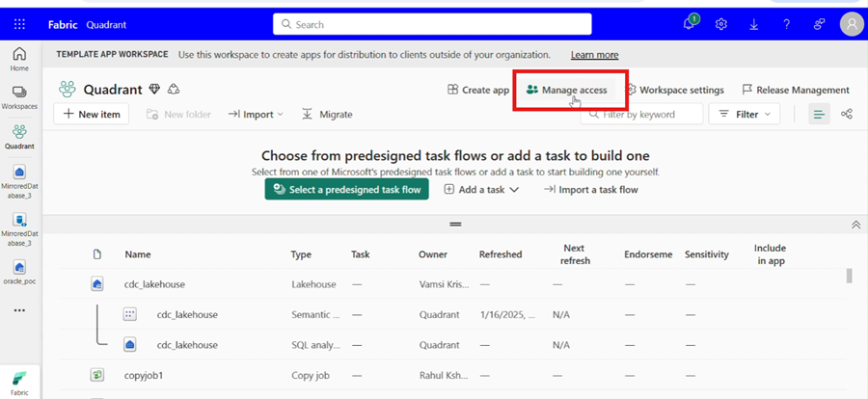Sort by the Name column header
Viewport: 868px width, 399px height.
pos(138,254)
